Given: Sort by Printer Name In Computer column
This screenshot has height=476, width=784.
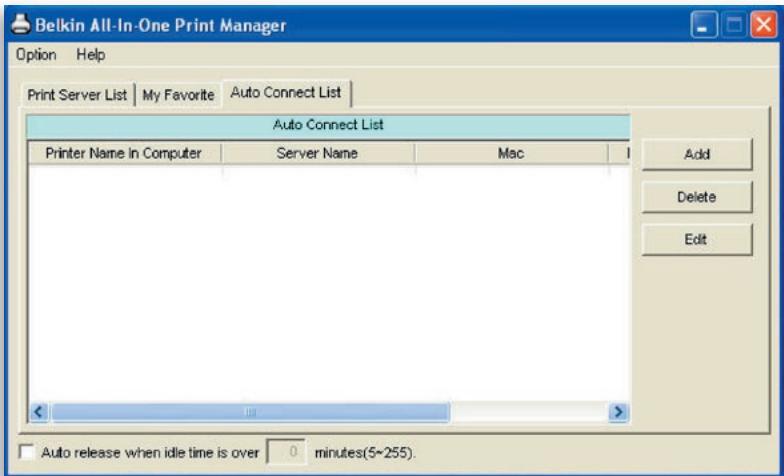Looking at the screenshot, I should point(124,153).
